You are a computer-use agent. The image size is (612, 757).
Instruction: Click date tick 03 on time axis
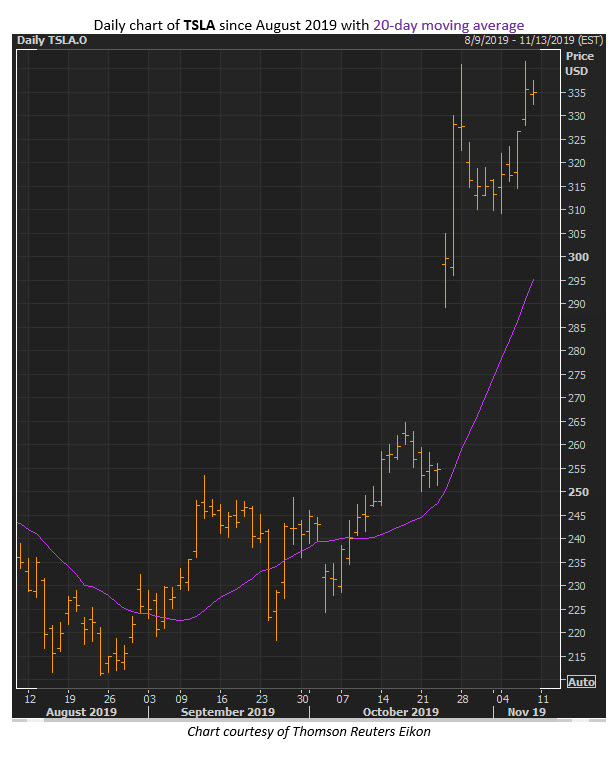150,699
